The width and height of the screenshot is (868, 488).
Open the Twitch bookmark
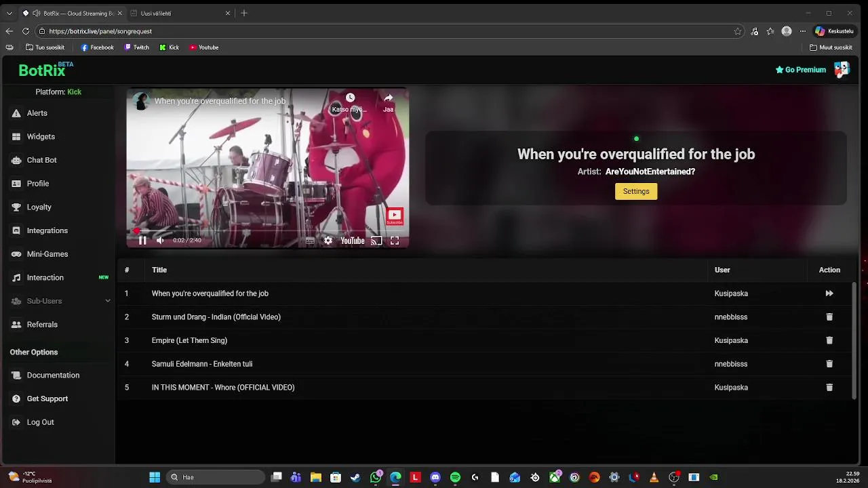[136, 47]
